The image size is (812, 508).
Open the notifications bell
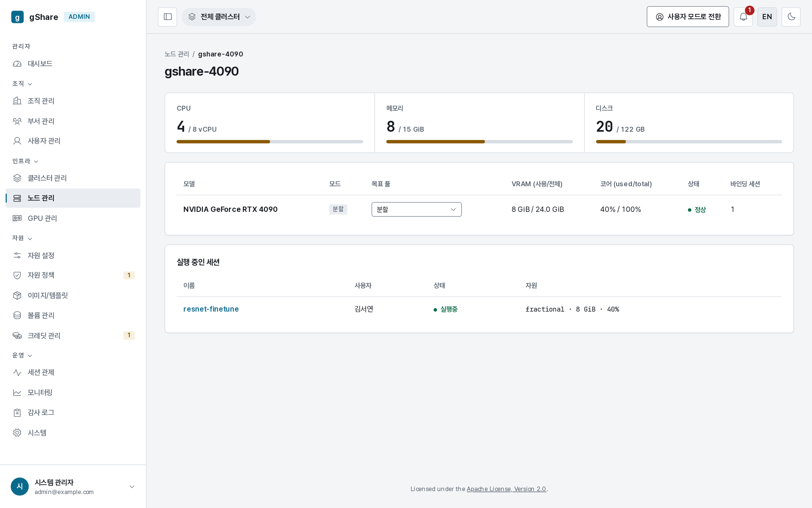(x=743, y=17)
